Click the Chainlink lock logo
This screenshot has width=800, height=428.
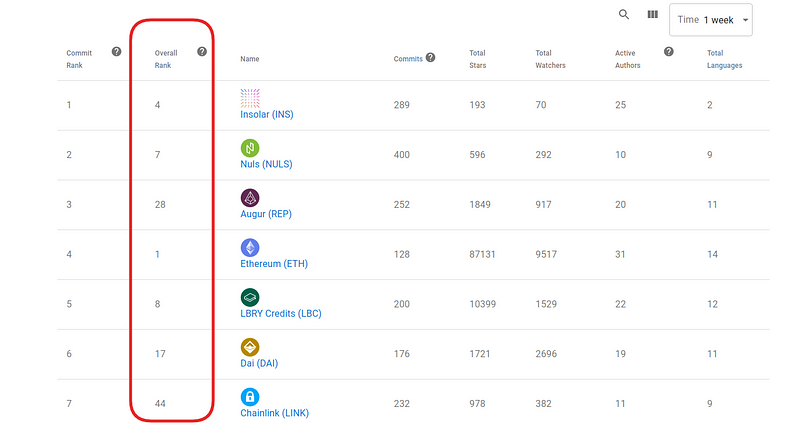(250, 397)
